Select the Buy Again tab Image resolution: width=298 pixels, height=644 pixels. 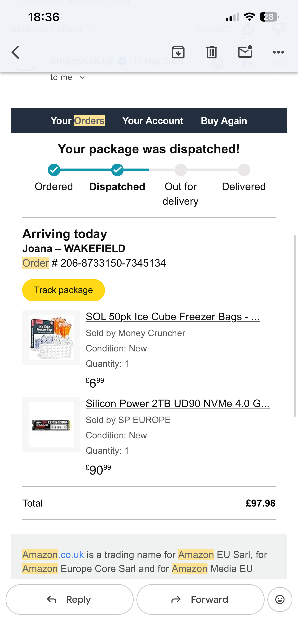224,121
